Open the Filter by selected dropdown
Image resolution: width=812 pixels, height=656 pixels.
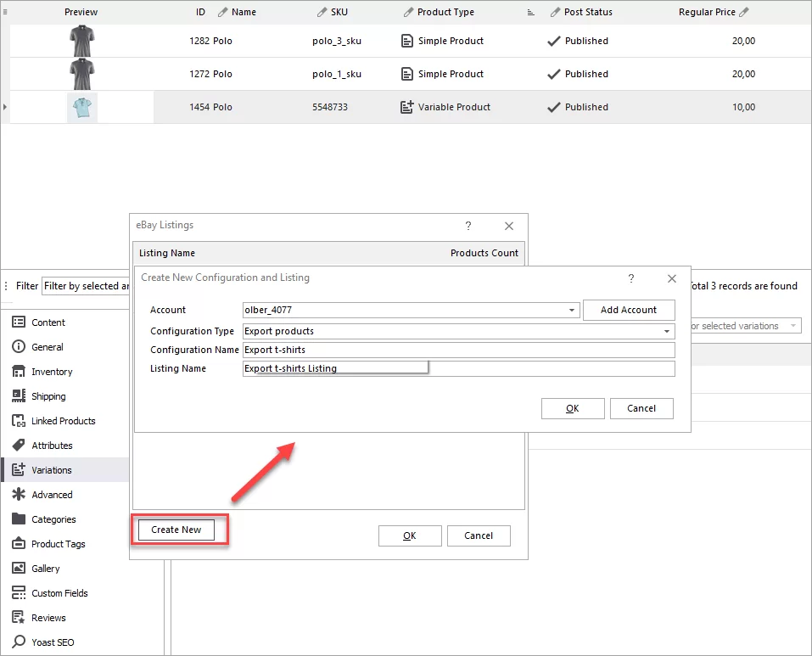pos(85,286)
